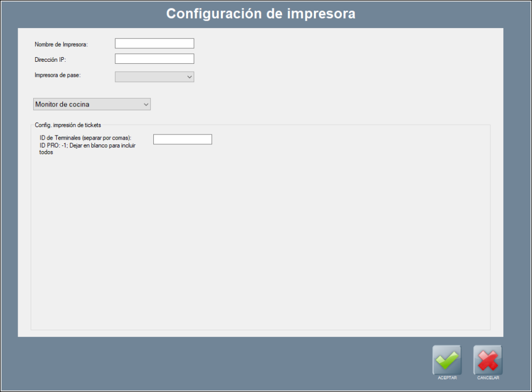Click the 'Nombre de Impresora:' label

coord(61,44)
